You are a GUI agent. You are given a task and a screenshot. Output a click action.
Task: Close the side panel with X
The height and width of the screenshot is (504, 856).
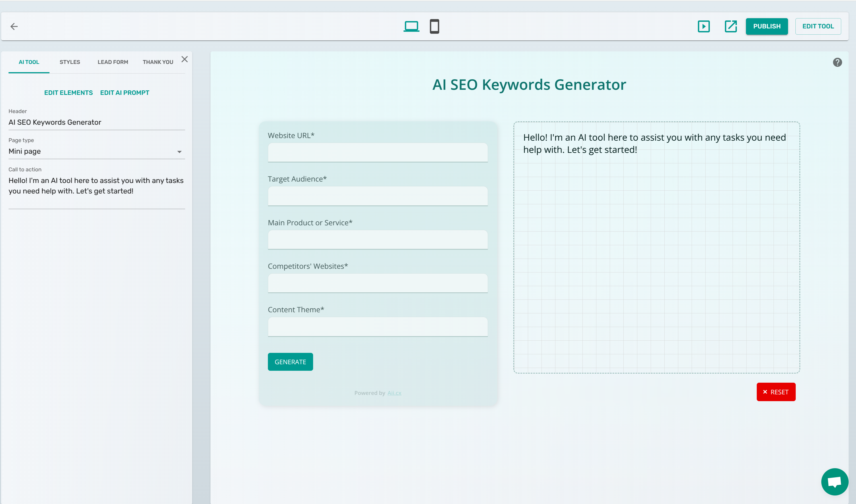(185, 59)
